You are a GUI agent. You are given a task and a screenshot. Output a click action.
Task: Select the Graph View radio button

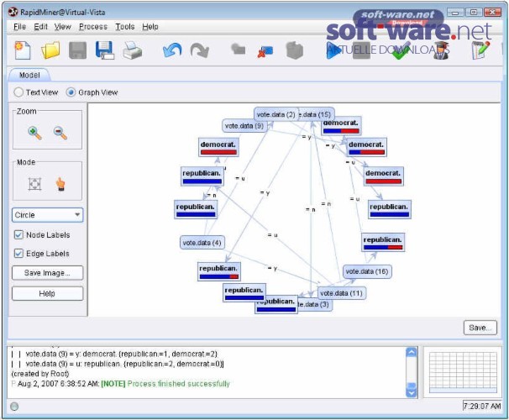71,92
